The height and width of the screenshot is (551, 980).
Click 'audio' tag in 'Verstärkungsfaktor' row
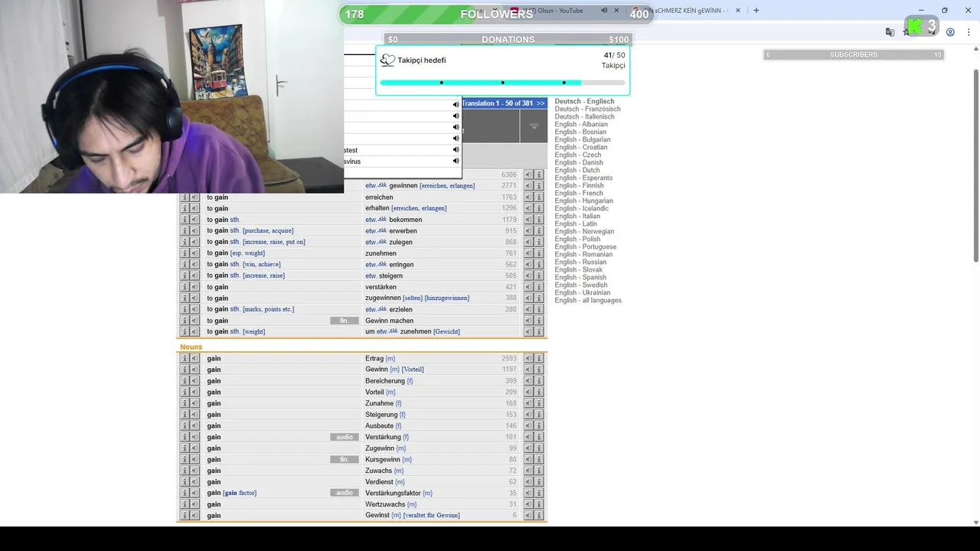[x=345, y=493]
